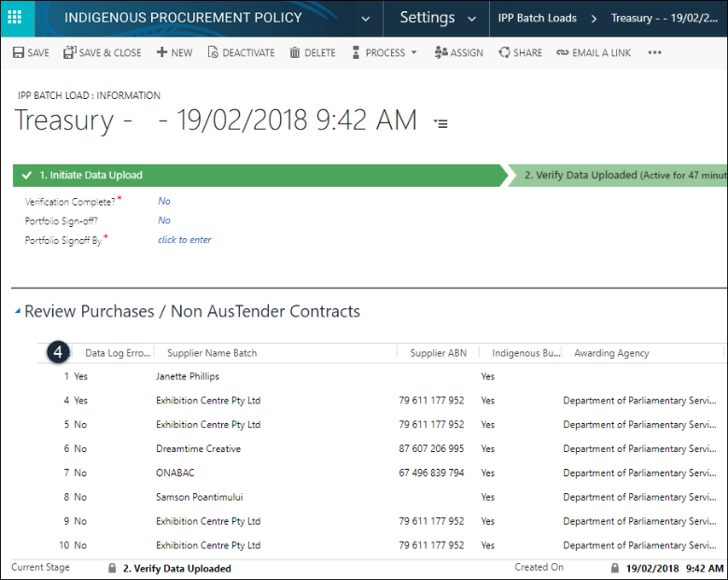Click the ASSIGN command label
Image resolution: width=728 pixels, height=580 pixels.
(467, 53)
